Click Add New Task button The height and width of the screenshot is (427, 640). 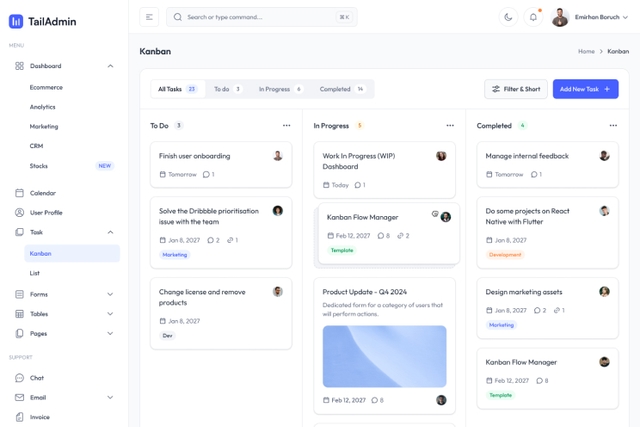585,89
